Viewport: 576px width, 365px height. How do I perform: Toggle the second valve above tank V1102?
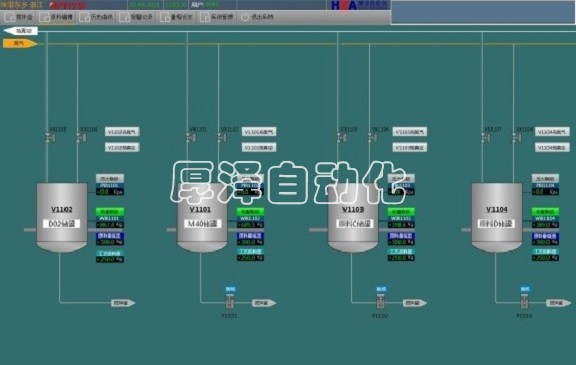(x=79, y=138)
